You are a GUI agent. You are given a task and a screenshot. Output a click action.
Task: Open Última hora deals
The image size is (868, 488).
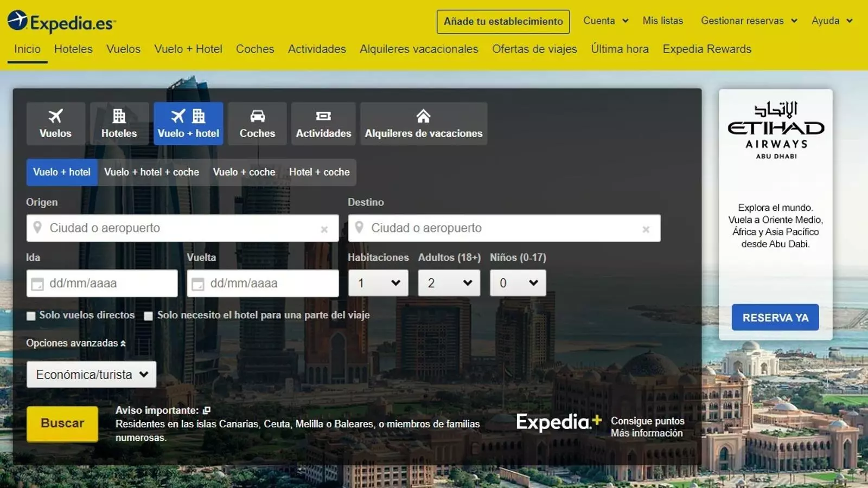pyautogui.click(x=620, y=49)
